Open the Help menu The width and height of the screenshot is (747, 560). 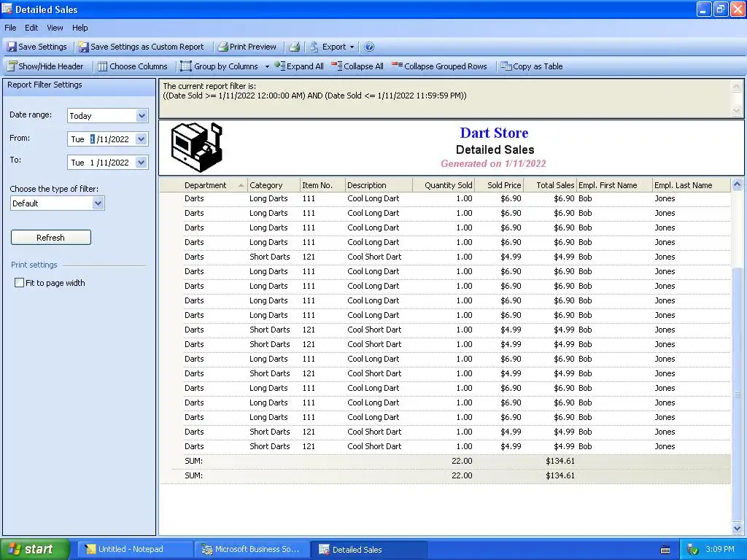tap(80, 28)
